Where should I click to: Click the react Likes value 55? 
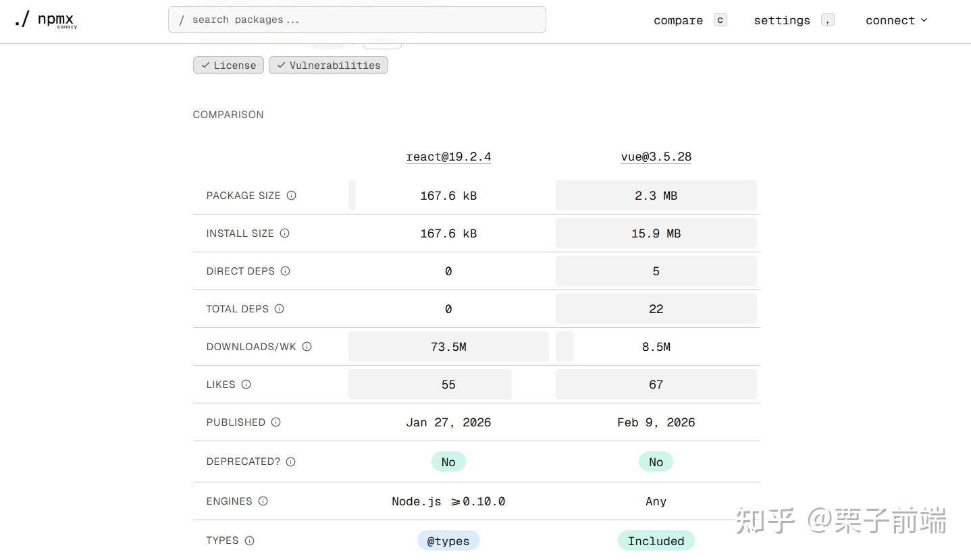click(448, 385)
